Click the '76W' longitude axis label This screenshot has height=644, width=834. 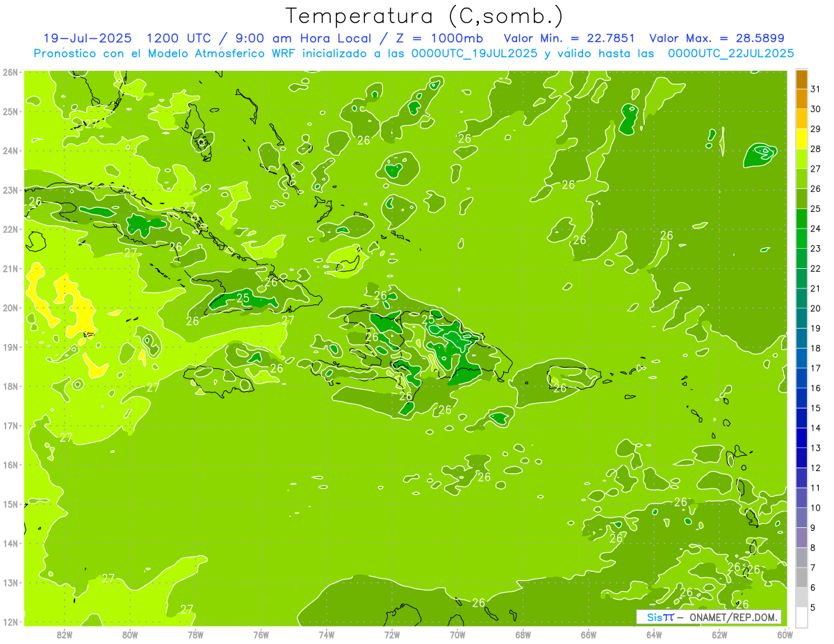[261, 634]
